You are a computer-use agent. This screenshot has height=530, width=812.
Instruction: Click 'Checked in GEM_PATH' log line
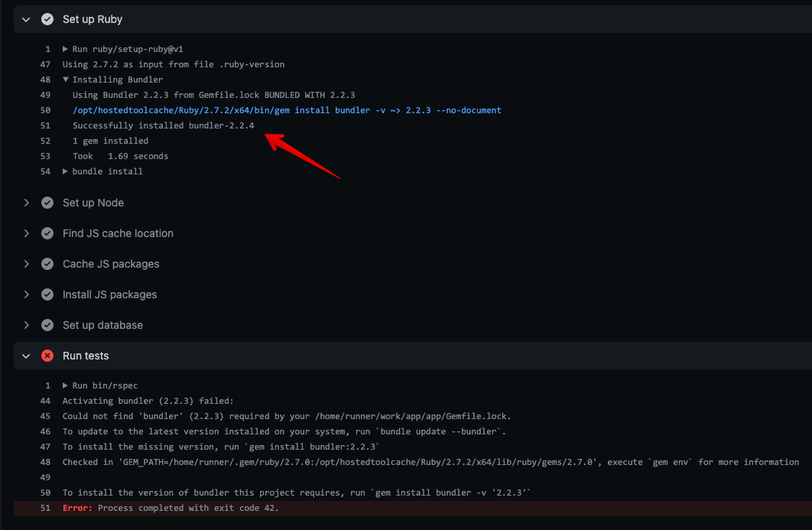[431, 462]
